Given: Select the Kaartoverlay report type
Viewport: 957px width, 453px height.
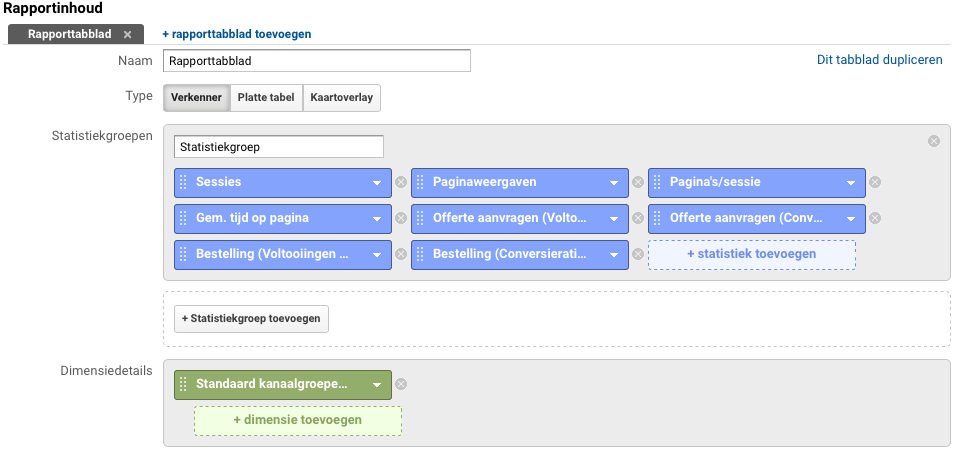Looking at the screenshot, I should pyautogui.click(x=341, y=98).
